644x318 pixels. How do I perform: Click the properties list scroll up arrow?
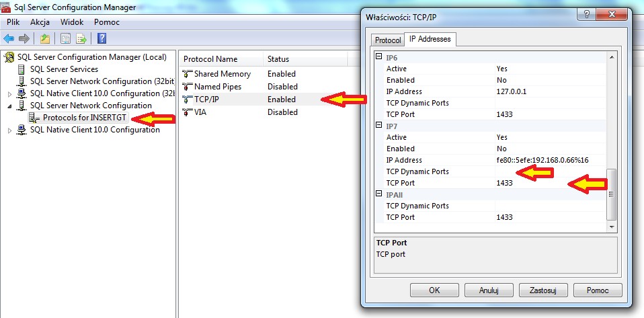point(612,58)
